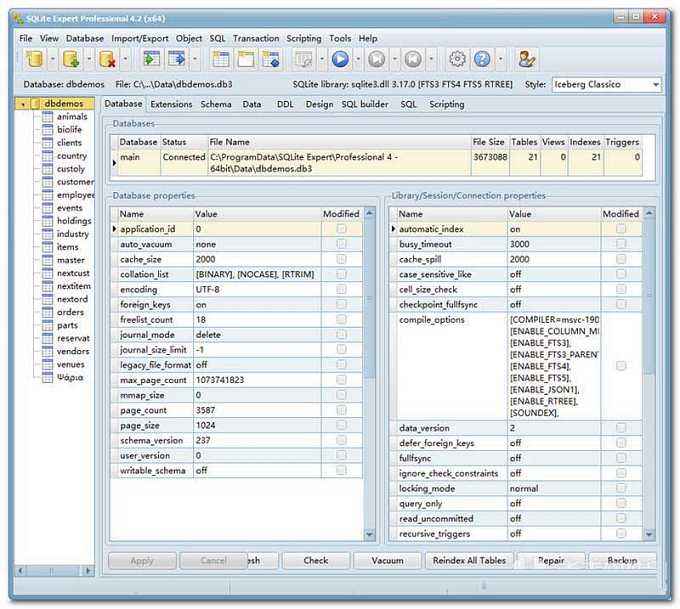Open the Import/Export menu

click(x=140, y=38)
